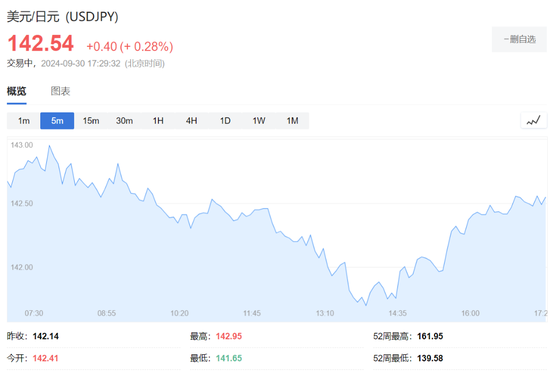Select the 15m interval

(91, 121)
